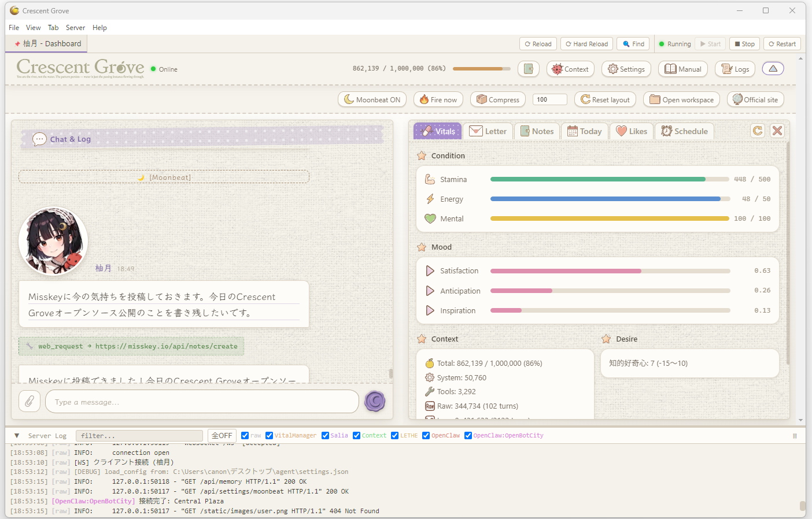Open the Server menu

click(75, 28)
